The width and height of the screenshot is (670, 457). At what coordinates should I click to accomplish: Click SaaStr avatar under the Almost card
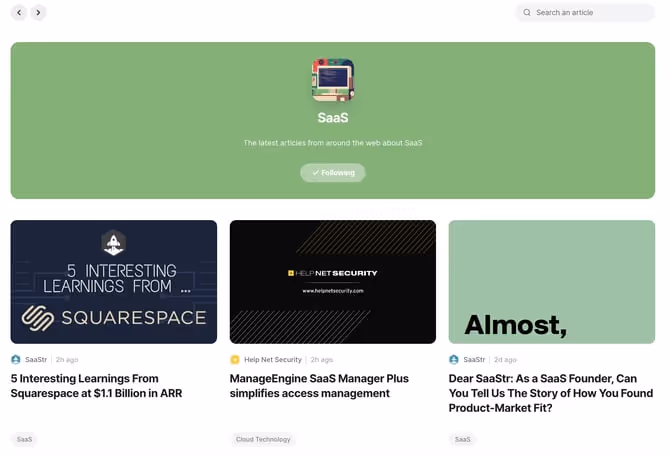454,360
